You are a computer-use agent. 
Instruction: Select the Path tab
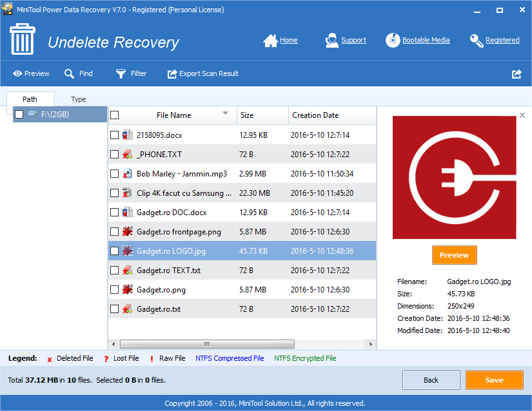click(x=30, y=99)
